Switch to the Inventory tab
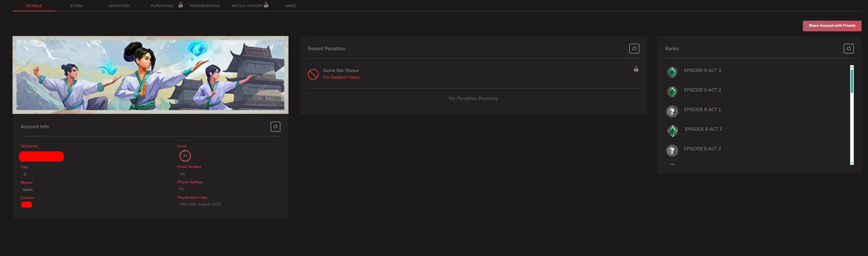Viewport: 868px width, 256px height. pos(119,6)
